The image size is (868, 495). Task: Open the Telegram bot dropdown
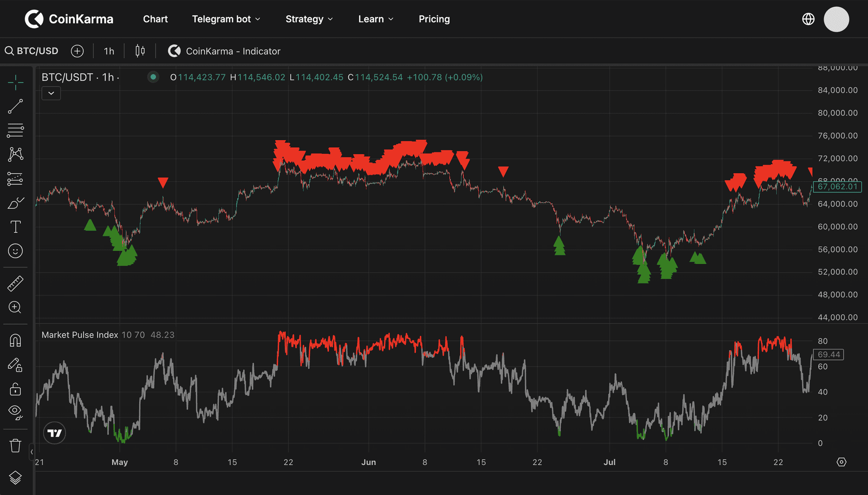pyautogui.click(x=226, y=19)
